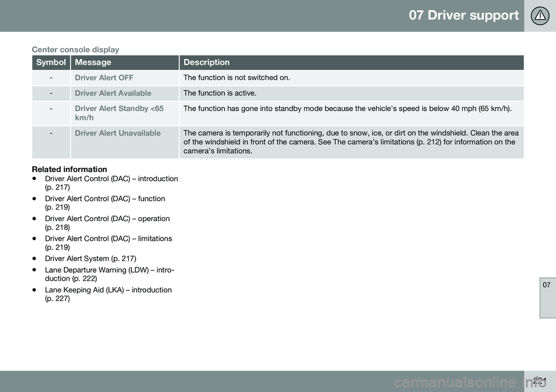Open 'Driver Alert Control (DAC) – limitations' reference
The width and height of the screenshot is (556, 392).
pos(108,243)
